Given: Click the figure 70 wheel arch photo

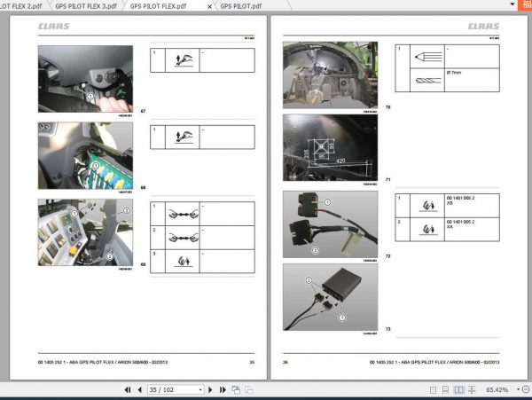Looking at the screenshot, I should coord(330,75).
